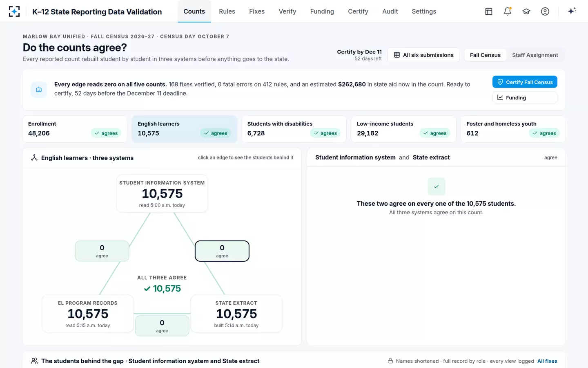Click the agrees badge on Low-income card
Screen dimensions: 588x368
434,133
